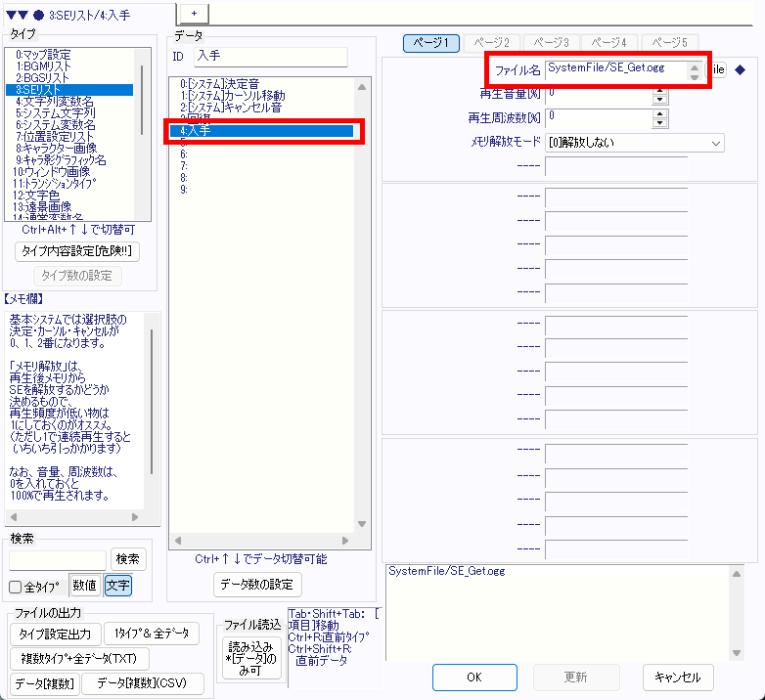Click the キャンセル button
Viewport: 765px width, 700px height.
click(x=678, y=677)
